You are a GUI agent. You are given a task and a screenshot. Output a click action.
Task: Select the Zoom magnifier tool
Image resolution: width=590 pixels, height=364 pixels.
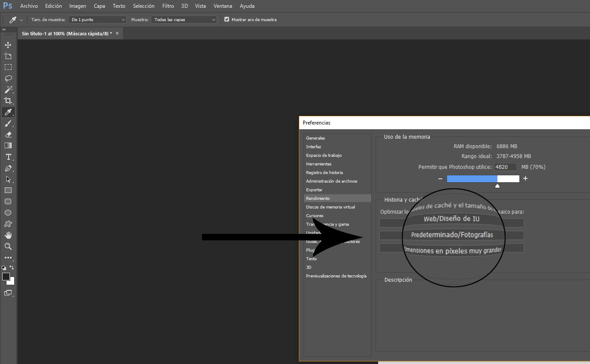(x=8, y=246)
